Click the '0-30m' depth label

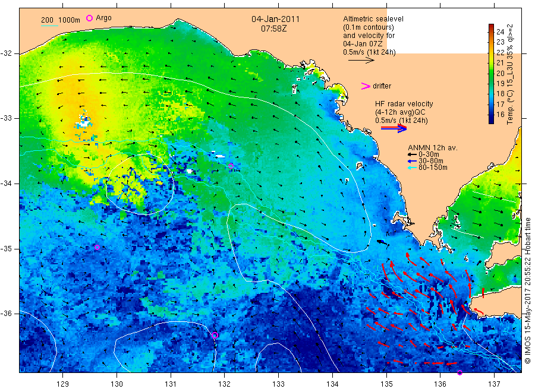429,154
